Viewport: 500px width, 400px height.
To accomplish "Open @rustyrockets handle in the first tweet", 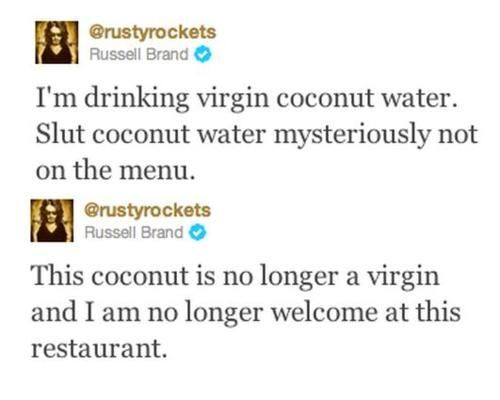I will click(153, 33).
